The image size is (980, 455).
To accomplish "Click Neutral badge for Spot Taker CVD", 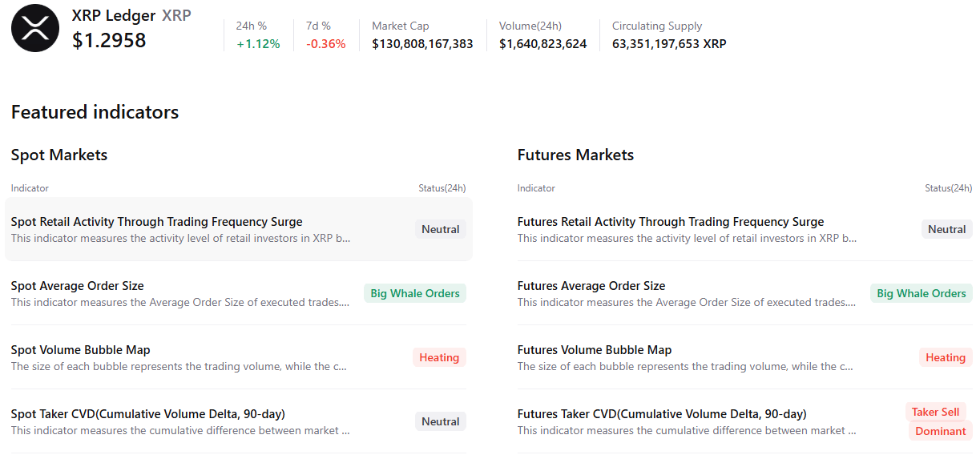I will pos(441,421).
